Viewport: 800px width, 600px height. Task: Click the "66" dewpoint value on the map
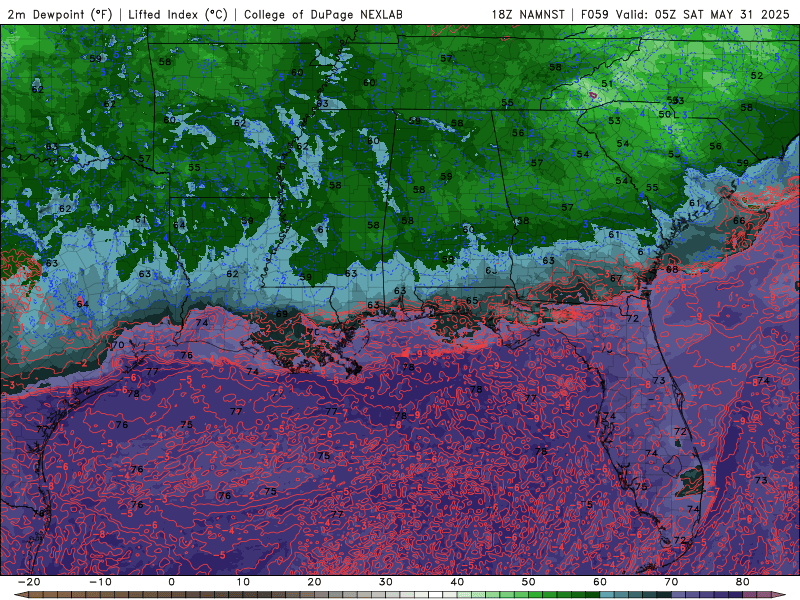[x=739, y=220]
